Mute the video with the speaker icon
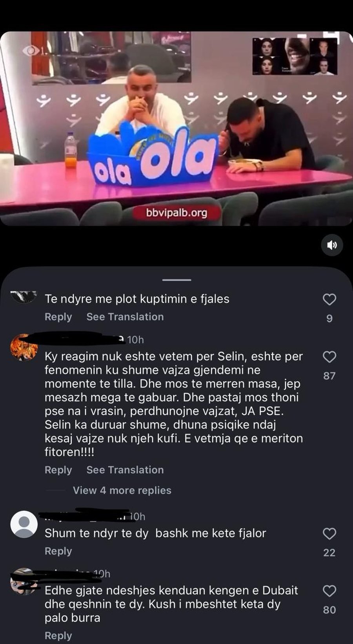 (x=332, y=245)
